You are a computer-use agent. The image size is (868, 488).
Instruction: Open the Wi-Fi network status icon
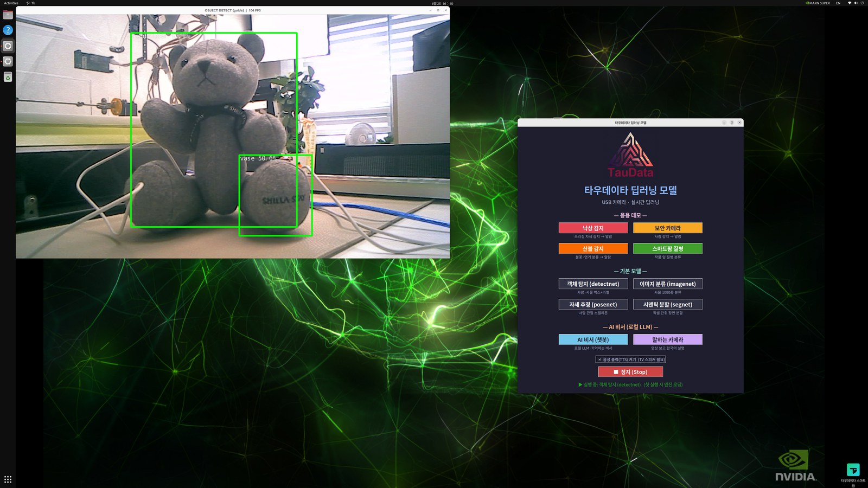coord(850,3)
